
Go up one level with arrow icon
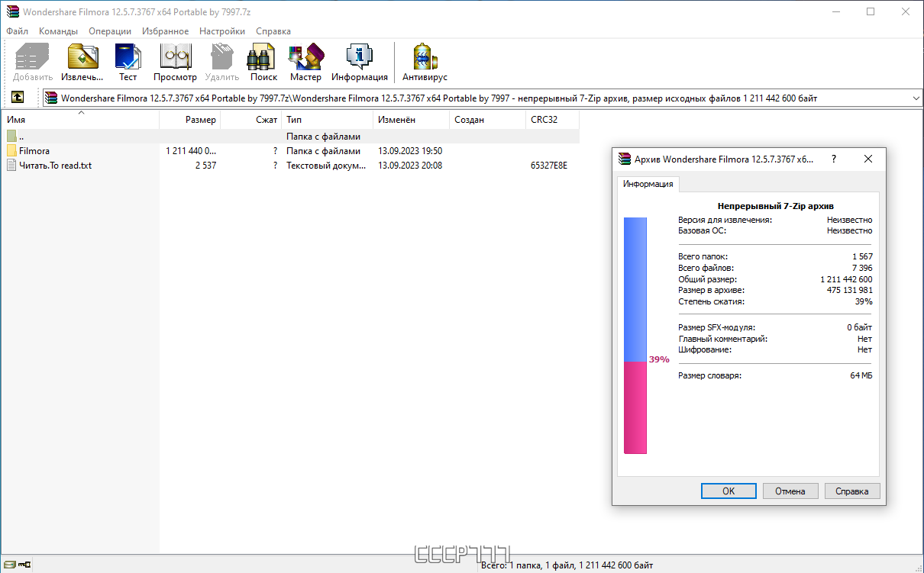tap(18, 98)
